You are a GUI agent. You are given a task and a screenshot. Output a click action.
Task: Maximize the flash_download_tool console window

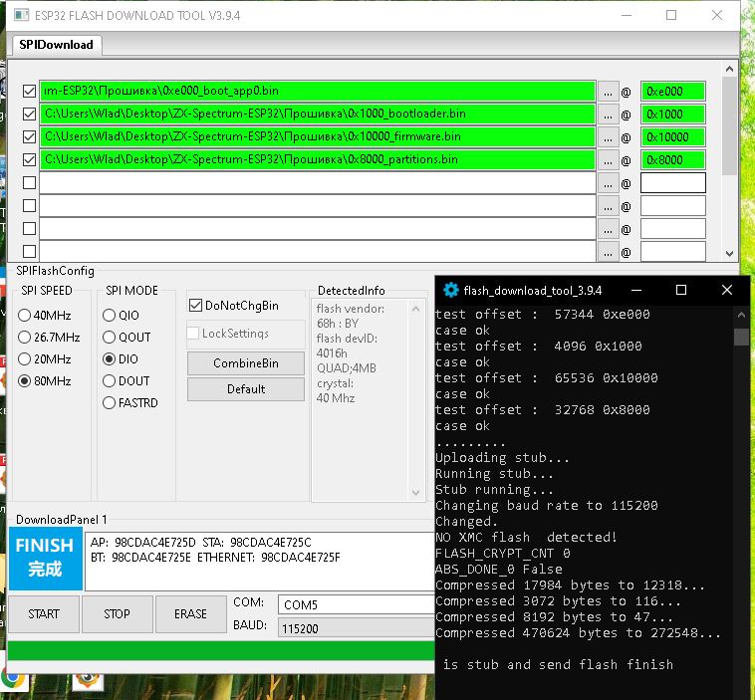681,291
